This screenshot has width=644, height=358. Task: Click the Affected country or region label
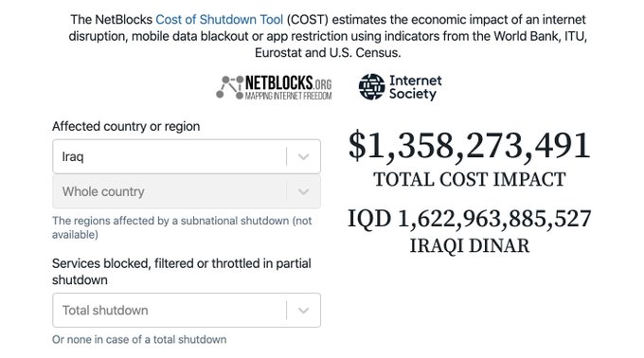(x=126, y=127)
